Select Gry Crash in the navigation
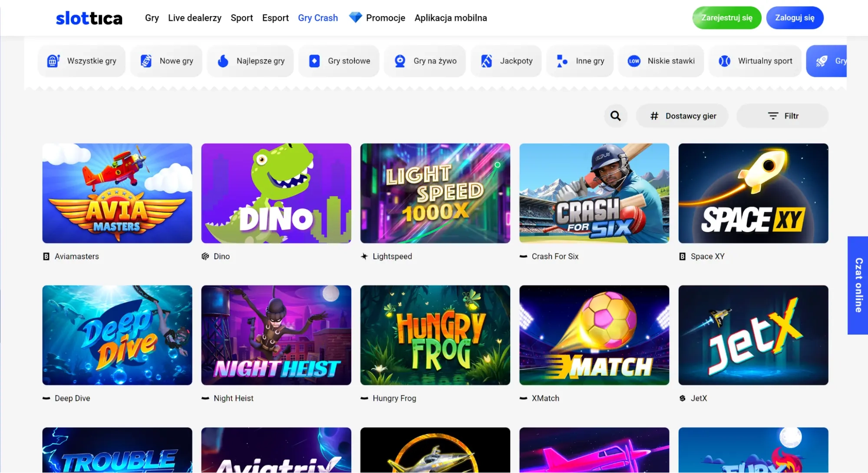This screenshot has height=473, width=868. point(318,18)
